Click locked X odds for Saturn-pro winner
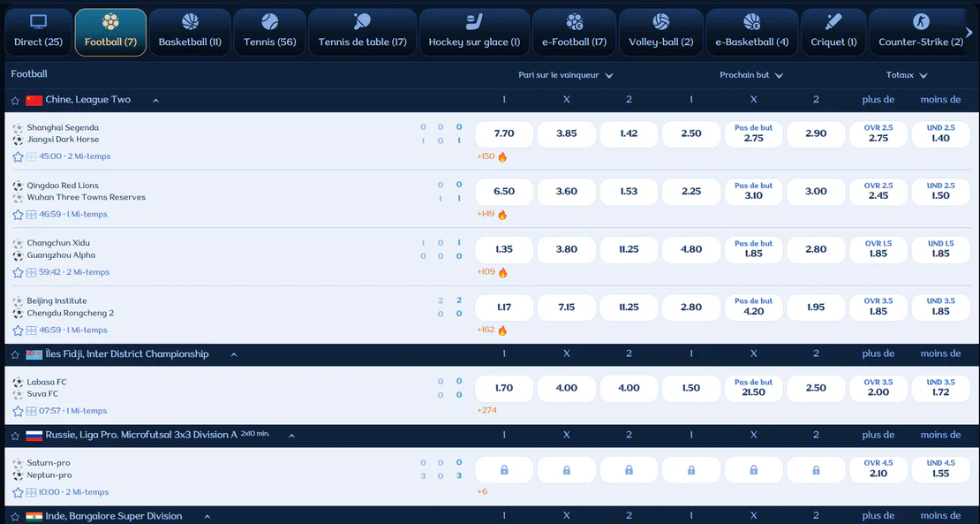 [x=566, y=469]
